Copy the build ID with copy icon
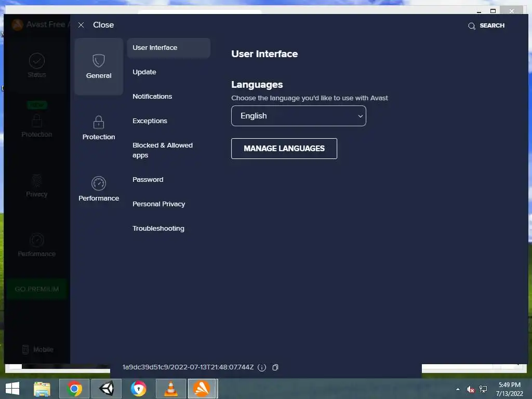This screenshot has width=532, height=399. tap(275, 367)
